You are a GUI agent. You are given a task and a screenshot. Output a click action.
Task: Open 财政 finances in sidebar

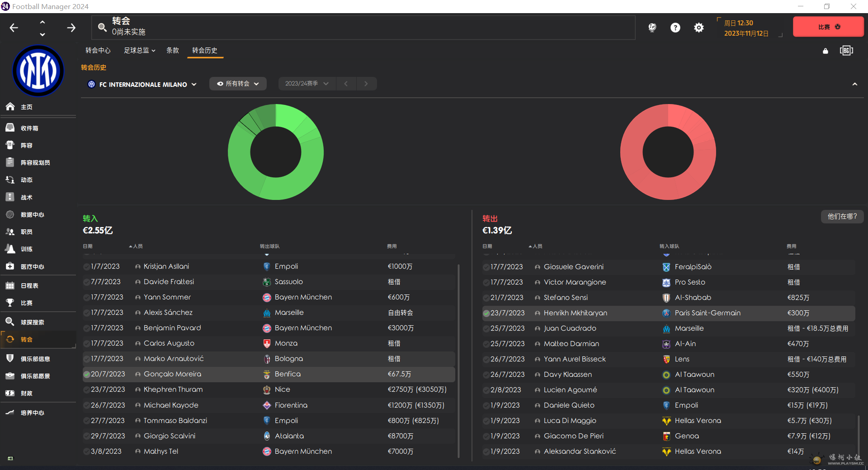26,393
